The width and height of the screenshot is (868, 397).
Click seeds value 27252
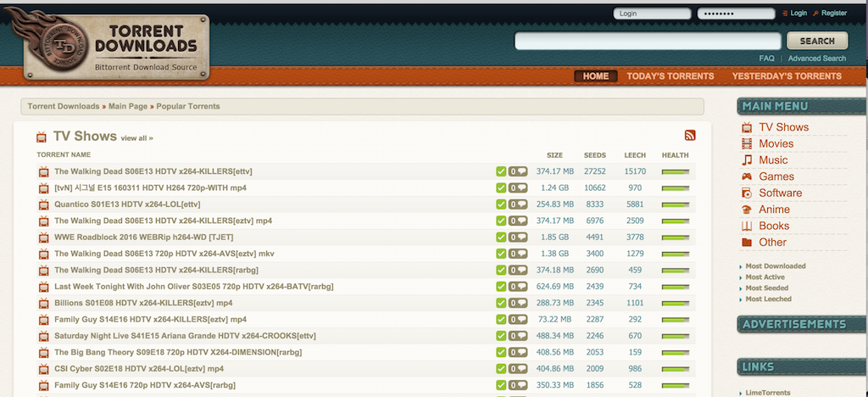(x=594, y=171)
